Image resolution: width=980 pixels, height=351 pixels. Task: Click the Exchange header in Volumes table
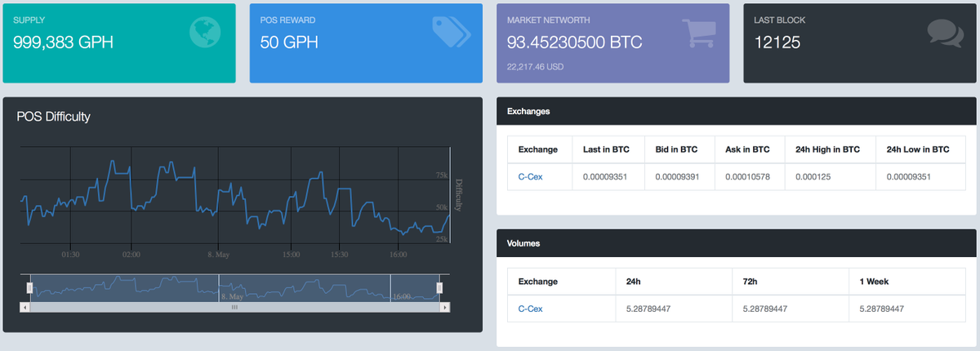point(538,282)
